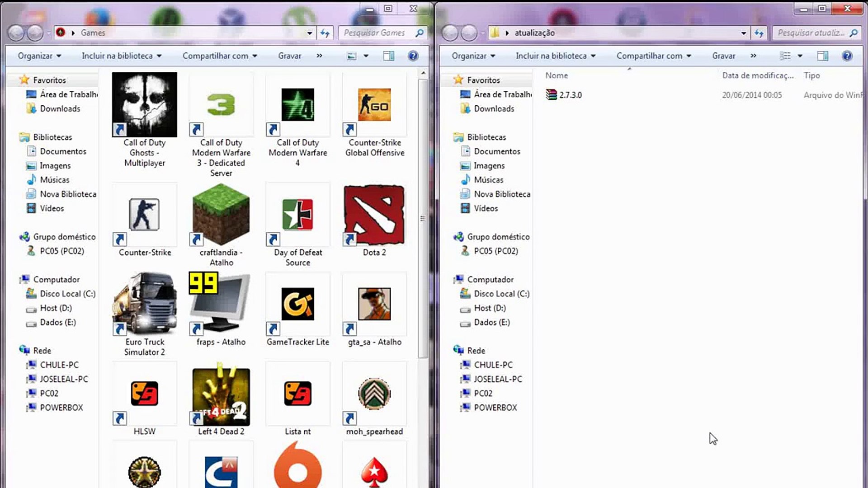Click Gravar button in atualização window
This screenshot has height=488, width=868.
pos(723,56)
